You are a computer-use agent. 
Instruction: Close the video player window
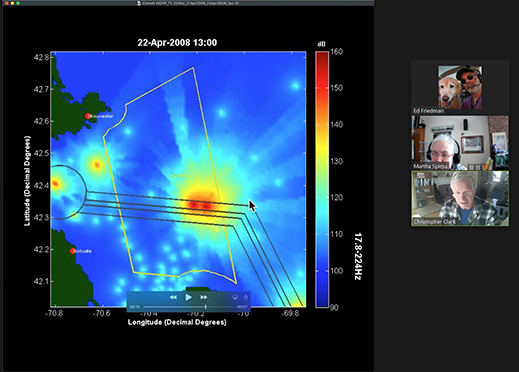(x=7, y=3)
